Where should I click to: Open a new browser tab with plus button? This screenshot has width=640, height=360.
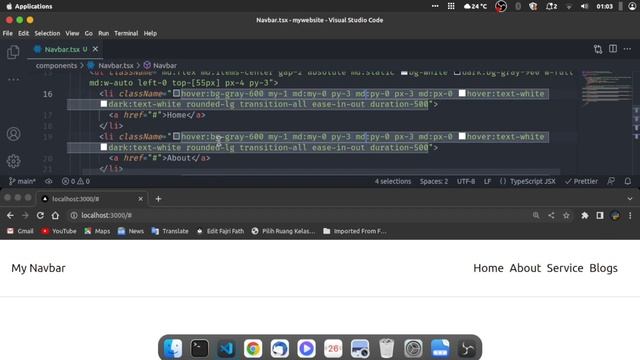(x=158, y=199)
